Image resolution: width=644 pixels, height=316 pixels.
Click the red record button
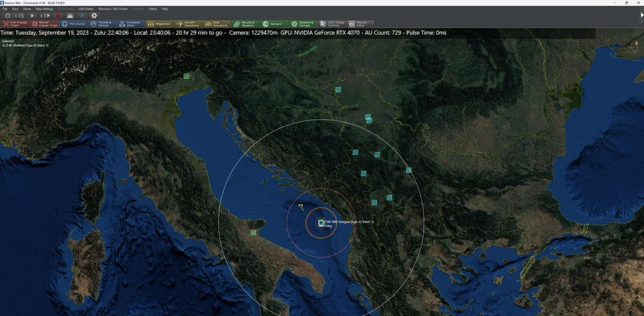58,16
